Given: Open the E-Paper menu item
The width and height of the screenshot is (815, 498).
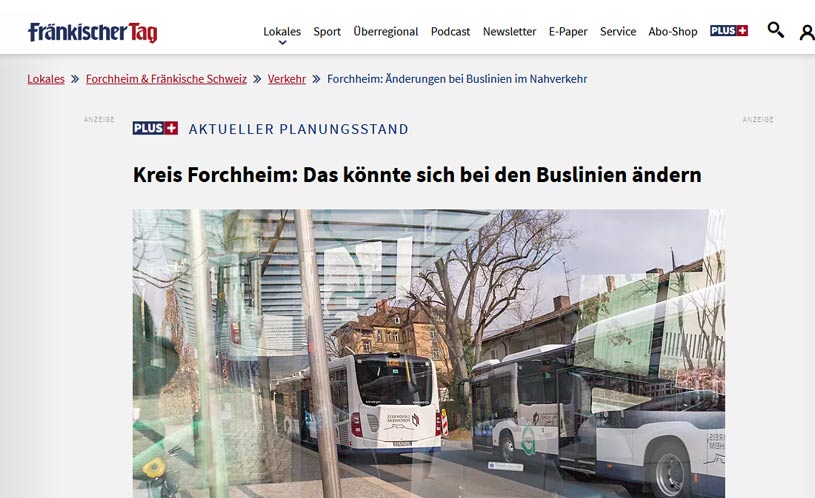Looking at the screenshot, I should 568,32.
